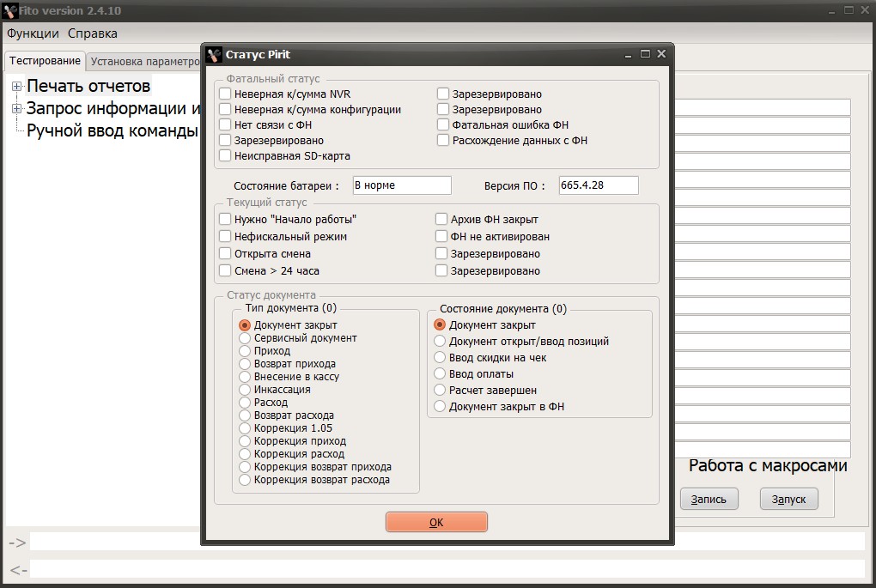Select Ввод оплаты document state
The height and width of the screenshot is (588, 876).
pos(440,373)
